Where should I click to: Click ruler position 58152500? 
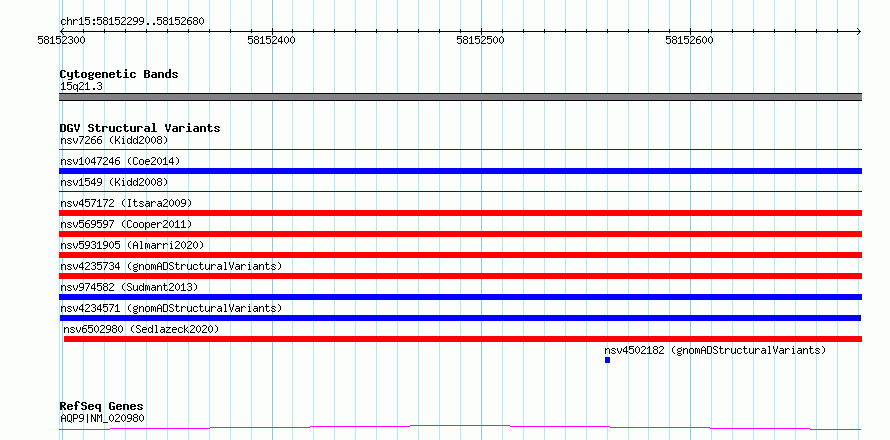tap(480, 40)
